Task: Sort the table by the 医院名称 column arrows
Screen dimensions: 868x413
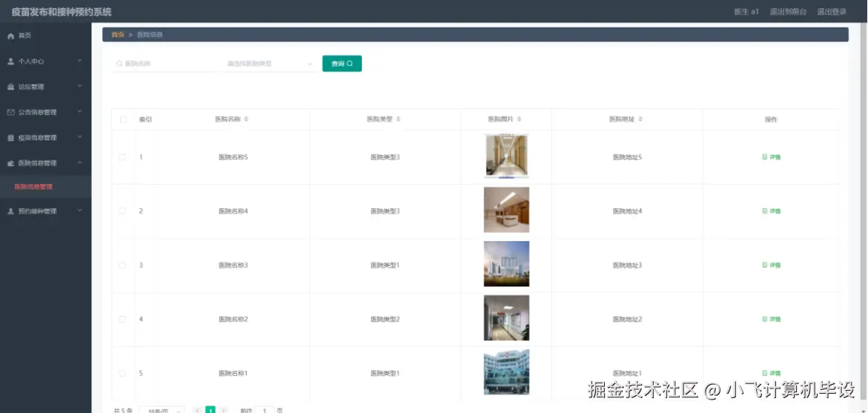Action: coord(246,119)
